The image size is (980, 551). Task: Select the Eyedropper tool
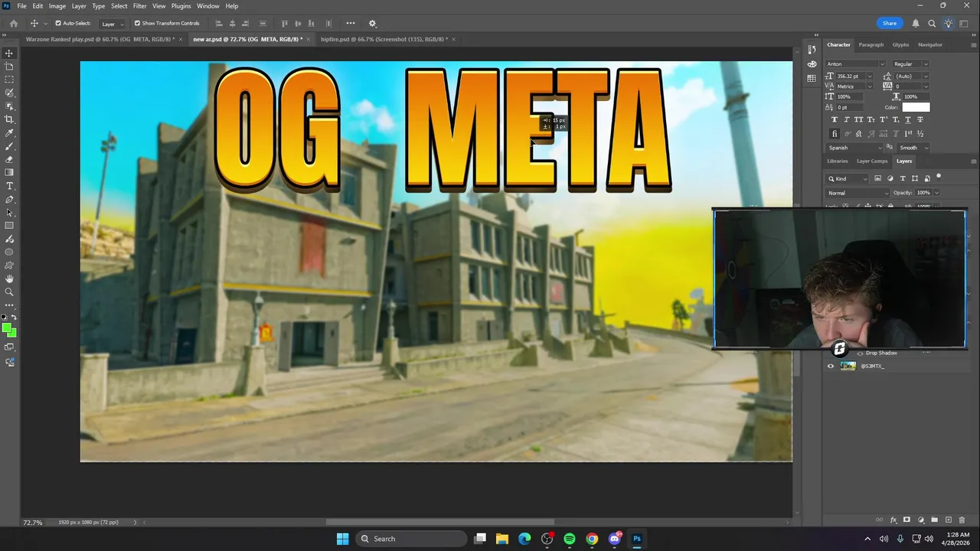[x=9, y=132]
